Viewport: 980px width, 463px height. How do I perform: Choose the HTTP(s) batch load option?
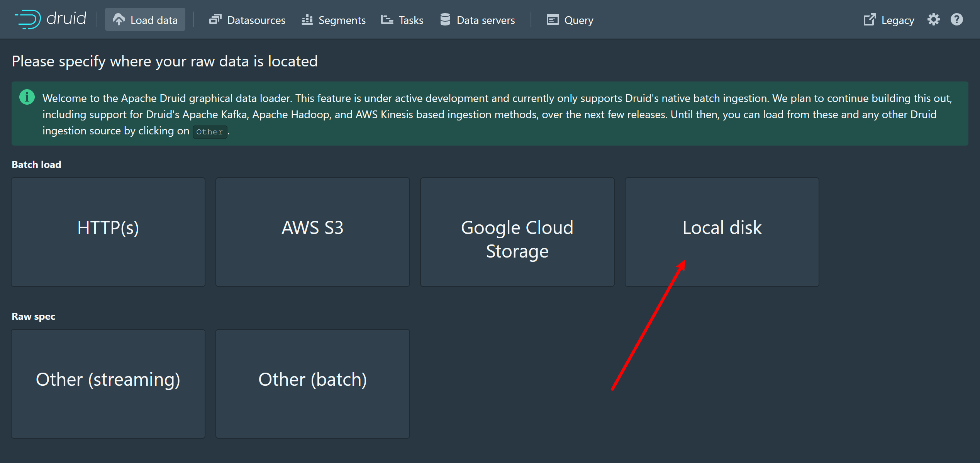[x=108, y=231]
